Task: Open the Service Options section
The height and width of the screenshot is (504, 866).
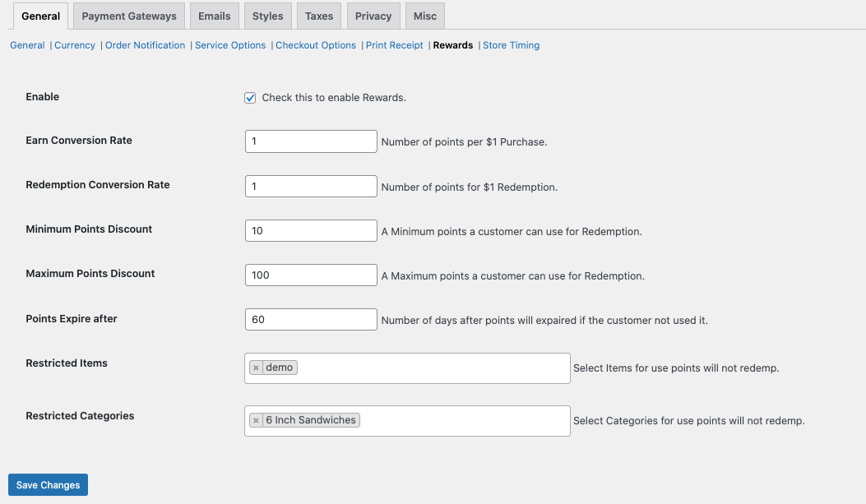Action: point(230,45)
